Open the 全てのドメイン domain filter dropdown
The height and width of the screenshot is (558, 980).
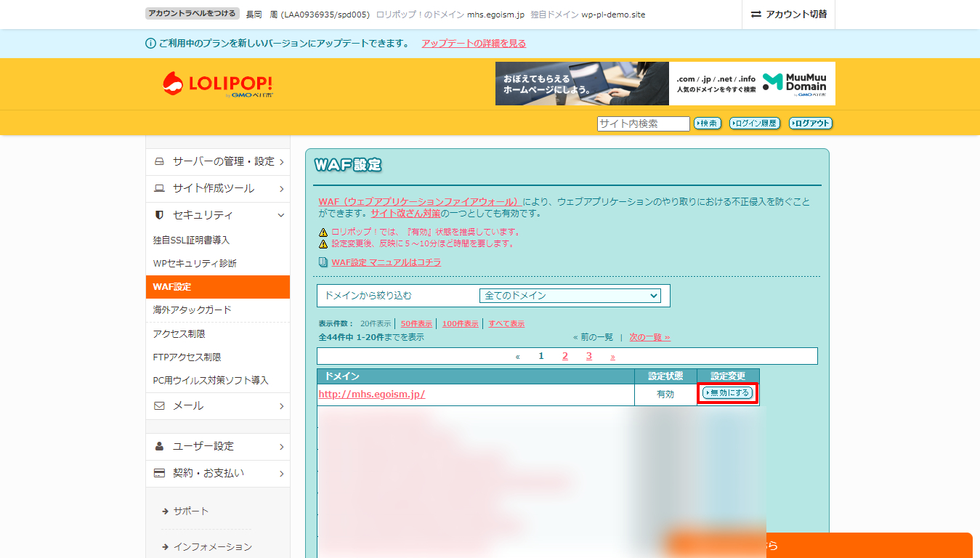coord(570,296)
